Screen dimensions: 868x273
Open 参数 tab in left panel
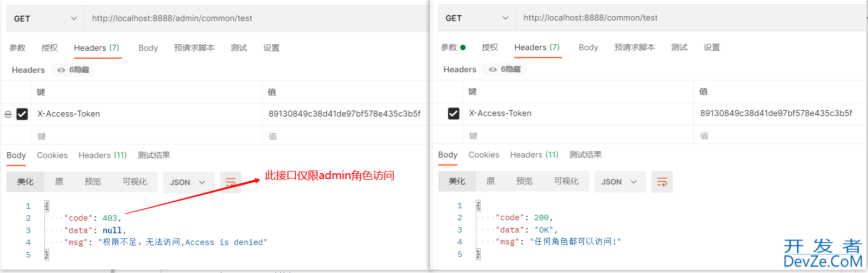(x=17, y=47)
